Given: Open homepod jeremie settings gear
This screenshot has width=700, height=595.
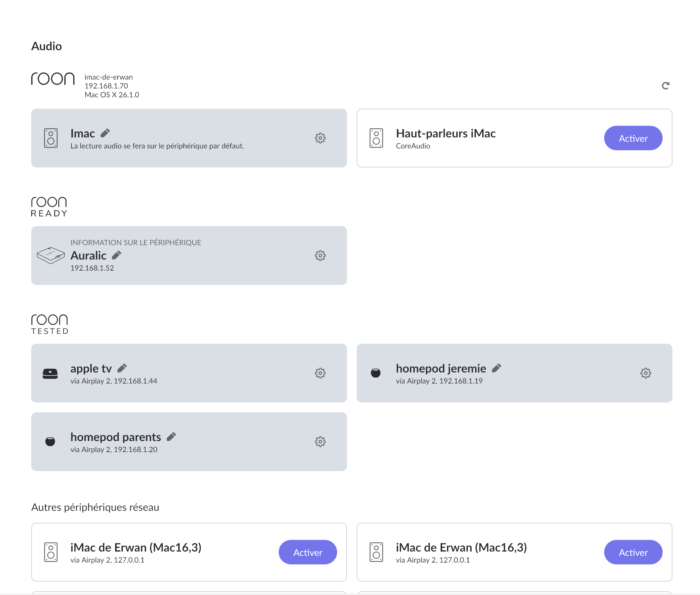Looking at the screenshot, I should point(645,373).
